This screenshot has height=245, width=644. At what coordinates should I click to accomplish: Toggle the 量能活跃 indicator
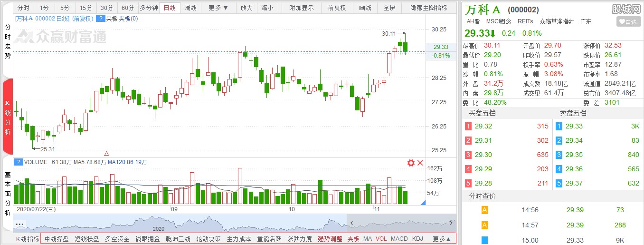pyautogui.click(x=269, y=239)
